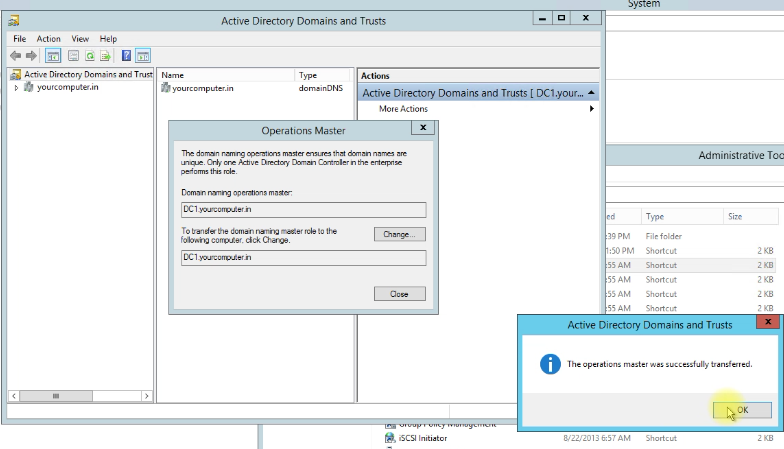Screen dimensions: 784x449
Task: Click the transfer target computer field
Action: [304, 258]
